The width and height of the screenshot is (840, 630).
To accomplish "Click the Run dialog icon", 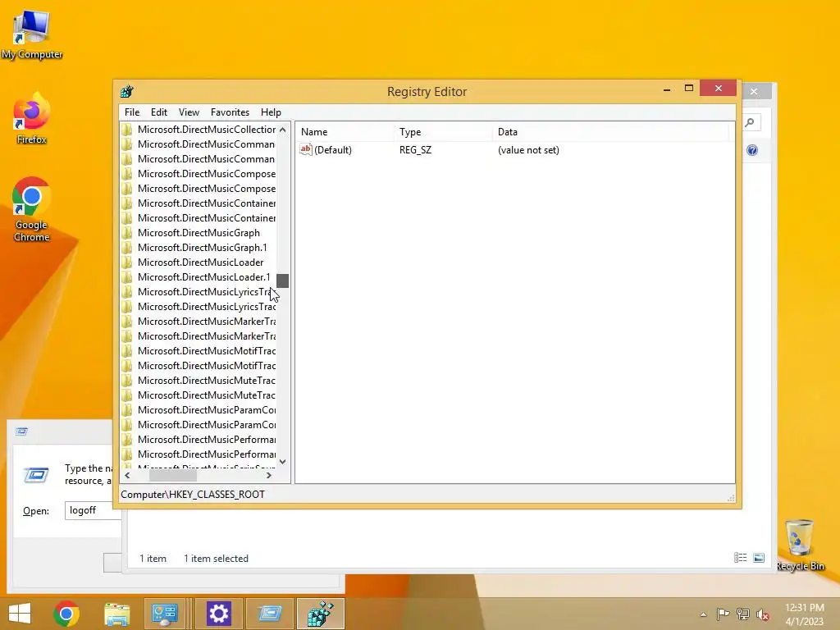I will [36, 475].
